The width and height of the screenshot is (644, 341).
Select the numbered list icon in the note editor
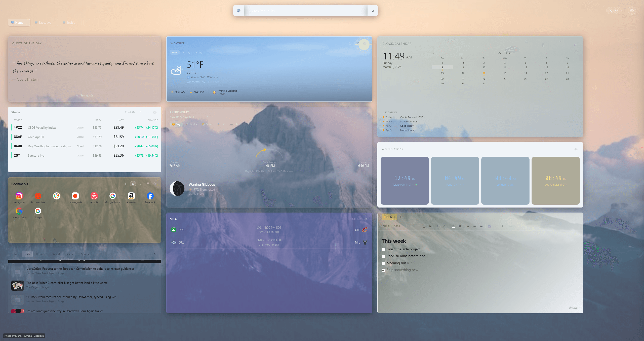click(502, 226)
